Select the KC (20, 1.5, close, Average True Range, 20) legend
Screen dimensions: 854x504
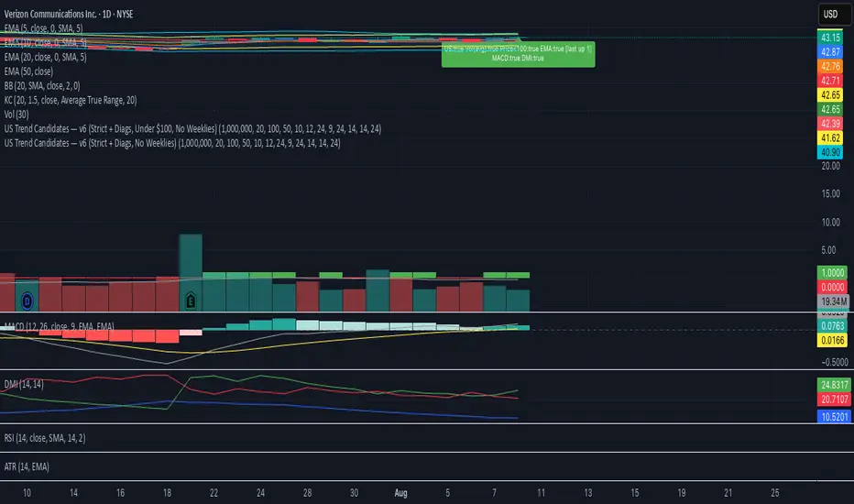pos(71,100)
